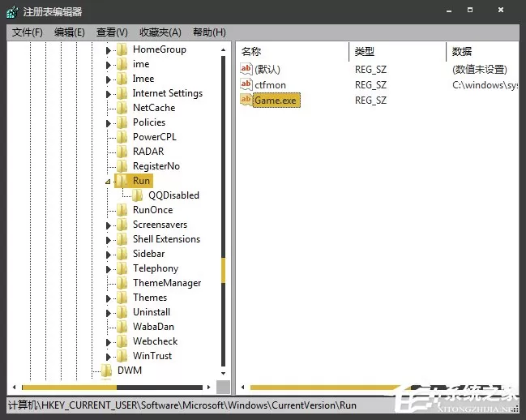Select the Game.exe value name

pos(276,101)
